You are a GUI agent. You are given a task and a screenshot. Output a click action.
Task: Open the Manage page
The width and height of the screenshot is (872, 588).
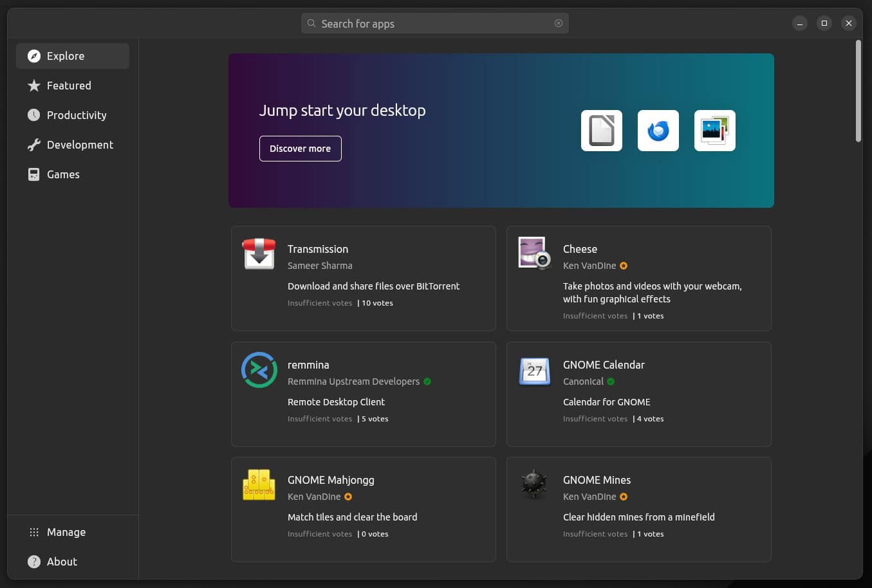66,532
